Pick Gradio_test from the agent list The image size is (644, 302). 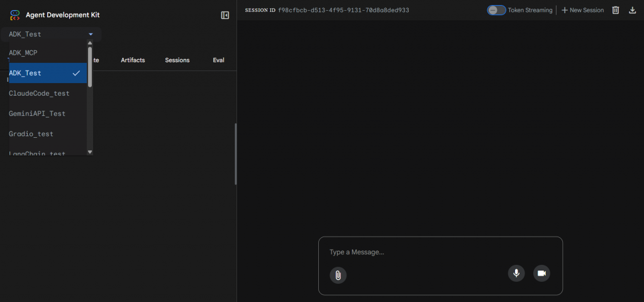[48, 134]
